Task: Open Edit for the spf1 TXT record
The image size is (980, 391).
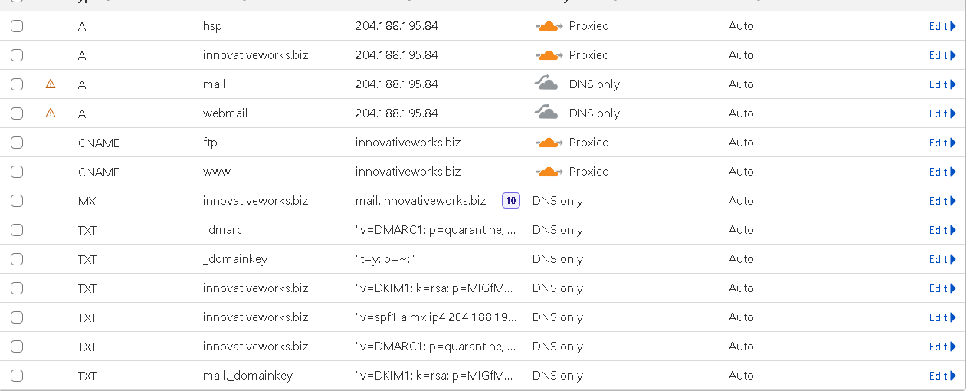Action: click(942, 317)
